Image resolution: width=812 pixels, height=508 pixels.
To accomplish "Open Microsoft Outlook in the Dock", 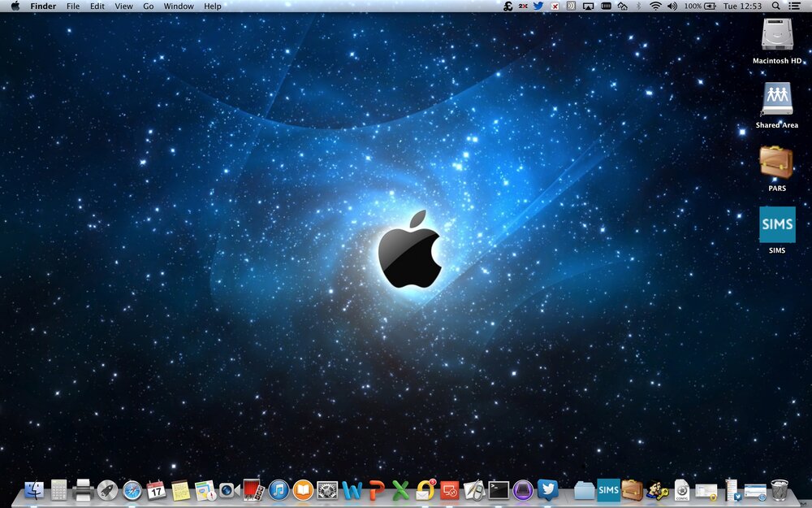I will 425,490.
